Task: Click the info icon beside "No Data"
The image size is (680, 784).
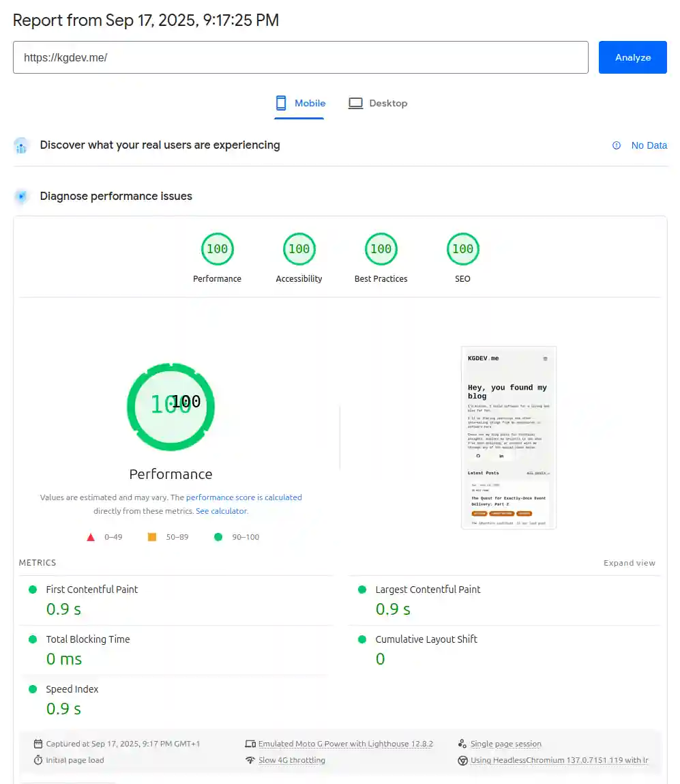Action: pyautogui.click(x=617, y=145)
